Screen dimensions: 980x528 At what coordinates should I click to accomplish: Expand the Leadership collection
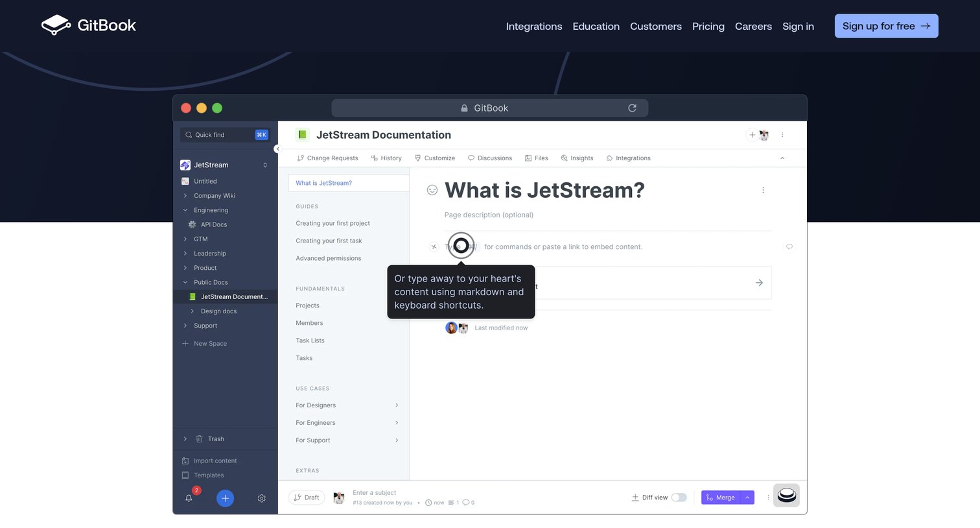click(x=185, y=254)
